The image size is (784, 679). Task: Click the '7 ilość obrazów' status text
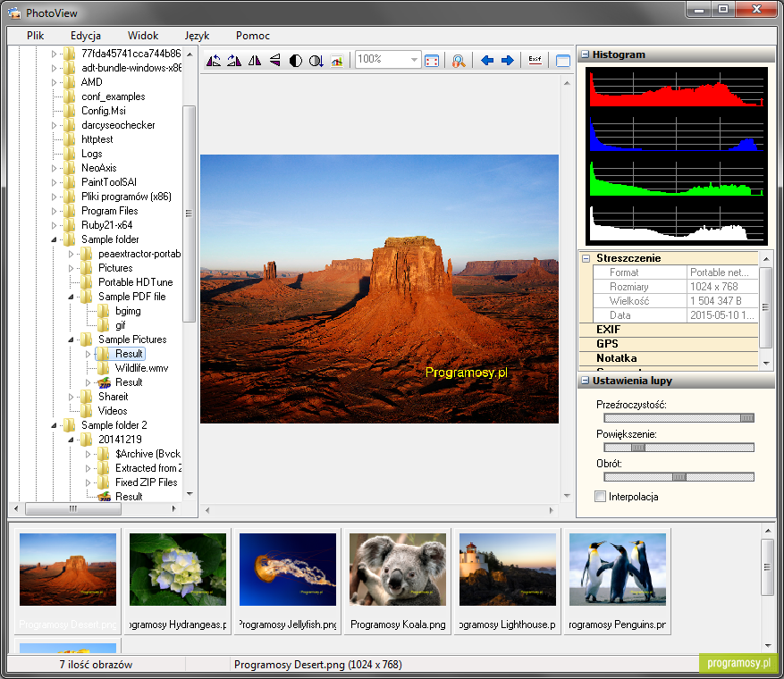click(96, 665)
